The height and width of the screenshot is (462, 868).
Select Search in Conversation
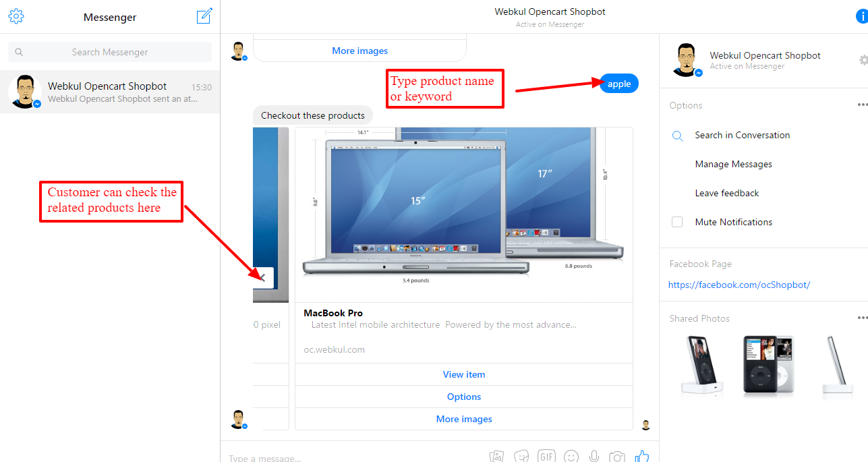(742, 135)
